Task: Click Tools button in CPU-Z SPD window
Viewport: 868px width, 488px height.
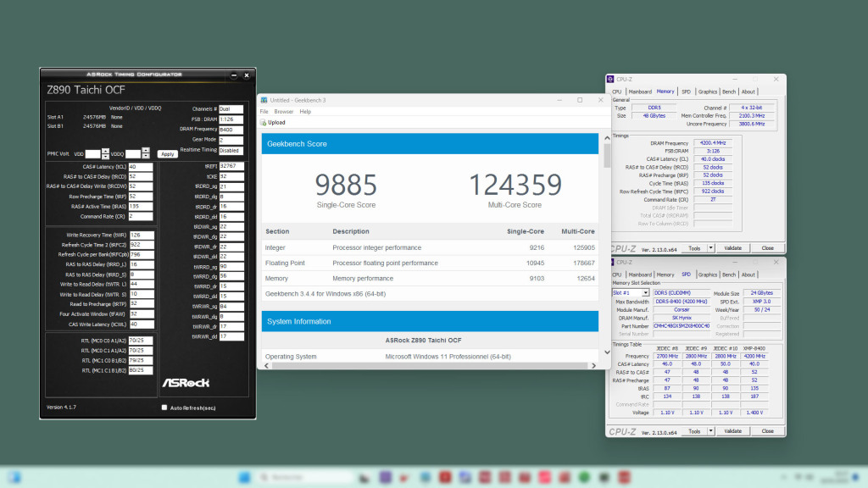Action: tap(694, 431)
